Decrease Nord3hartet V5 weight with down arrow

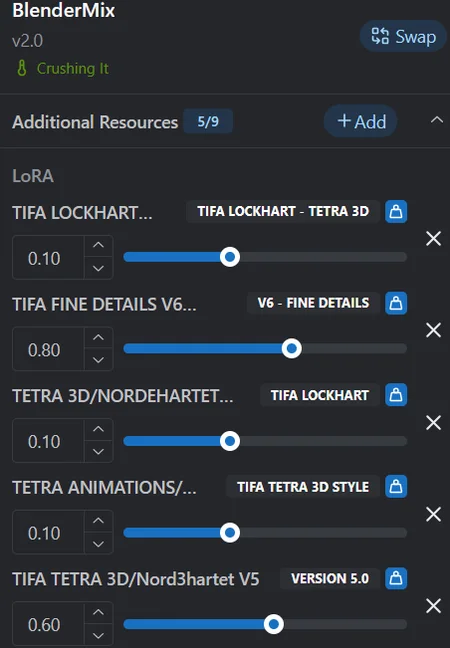click(x=98, y=635)
